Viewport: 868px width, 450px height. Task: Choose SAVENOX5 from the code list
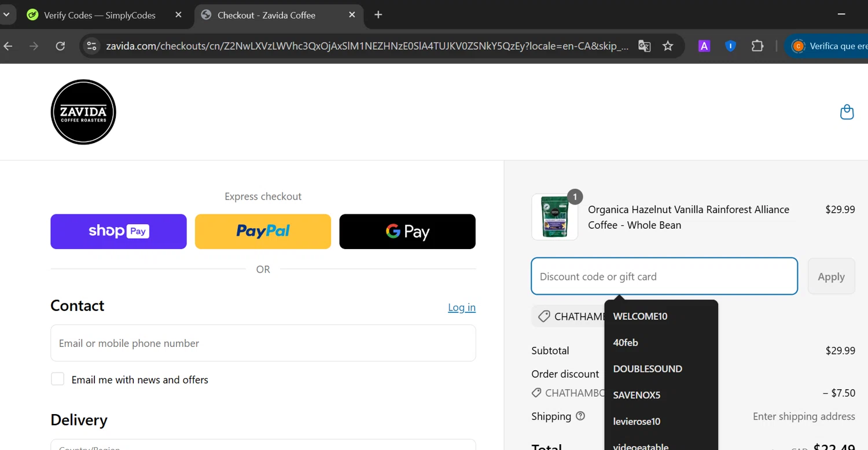point(637,395)
